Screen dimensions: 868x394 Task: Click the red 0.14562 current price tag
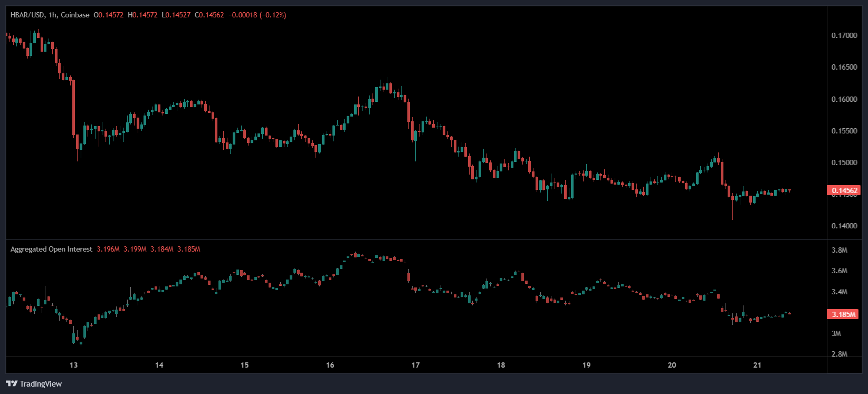tap(843, 190)
